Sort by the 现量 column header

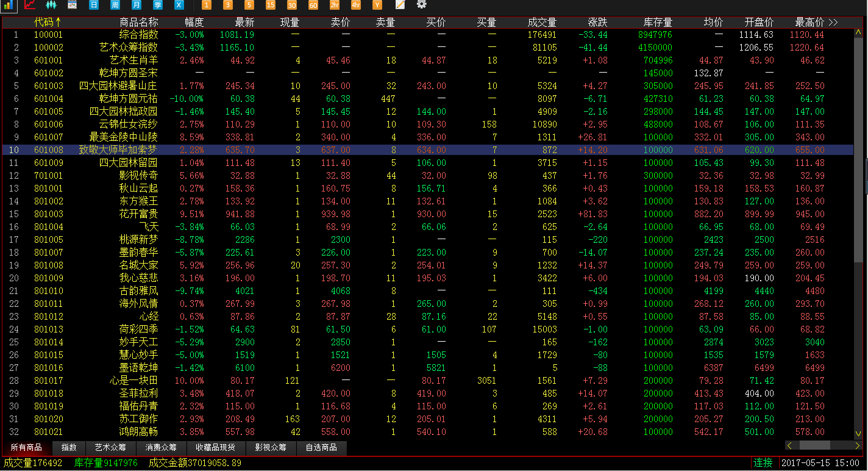click(x=290, y=22)
